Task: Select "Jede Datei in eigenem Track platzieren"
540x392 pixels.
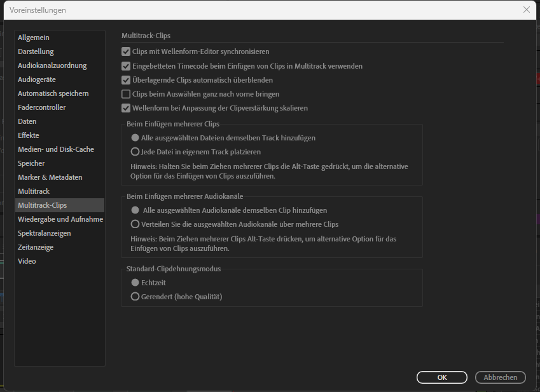Action: pyautogui.click(x=134, y=151)
